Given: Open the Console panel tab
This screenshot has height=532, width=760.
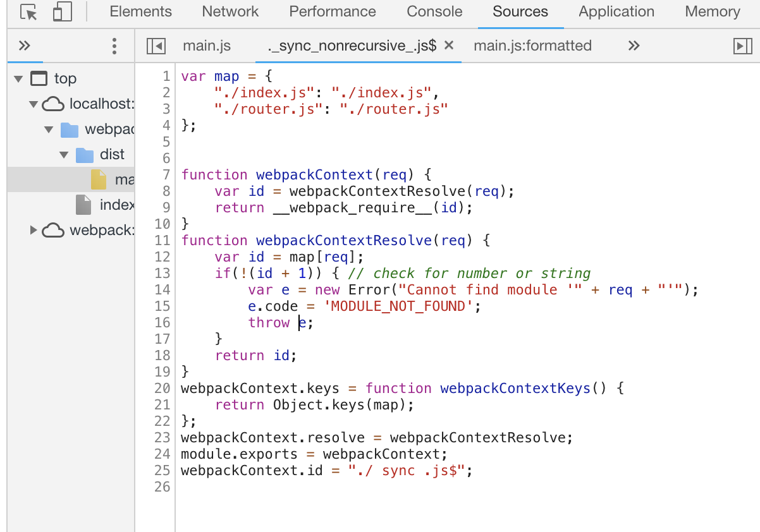Looking at the screenshot, I should [434, 12].
